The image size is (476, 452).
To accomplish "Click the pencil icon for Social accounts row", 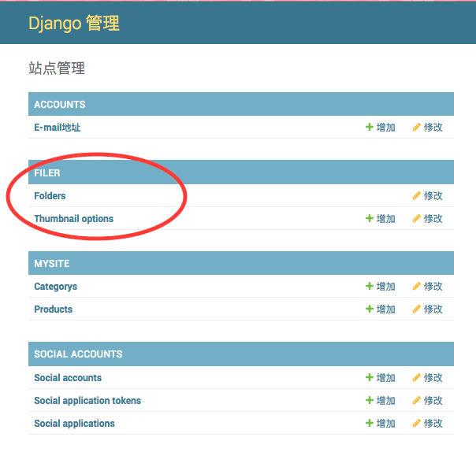I will pos(416,377).
